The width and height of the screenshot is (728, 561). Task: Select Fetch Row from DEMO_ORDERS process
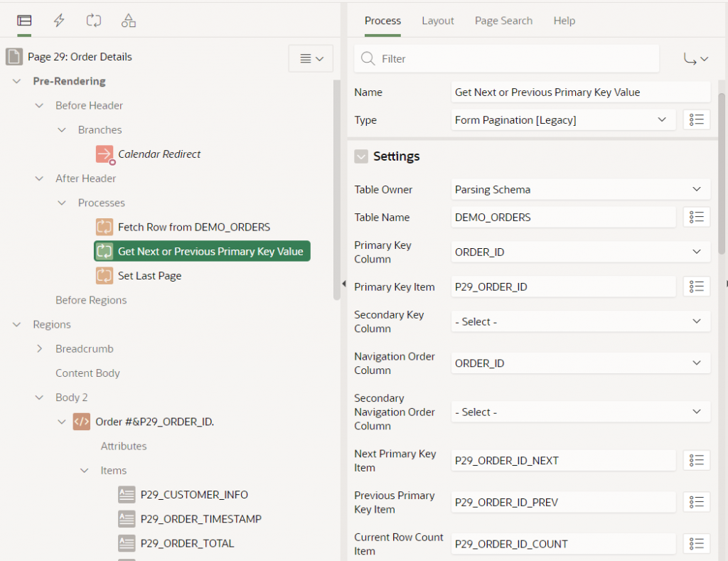[x=194, y=227]
